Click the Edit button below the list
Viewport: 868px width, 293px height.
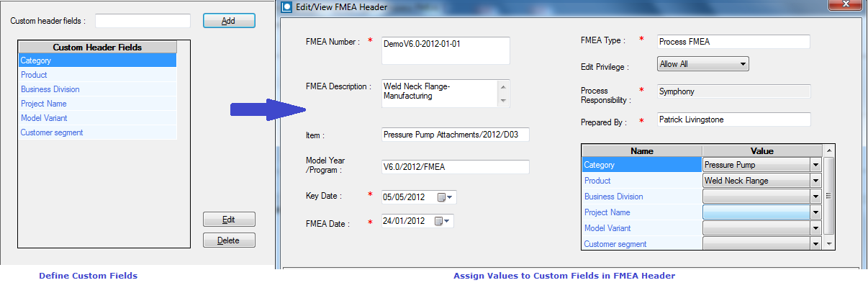(228, 220)
